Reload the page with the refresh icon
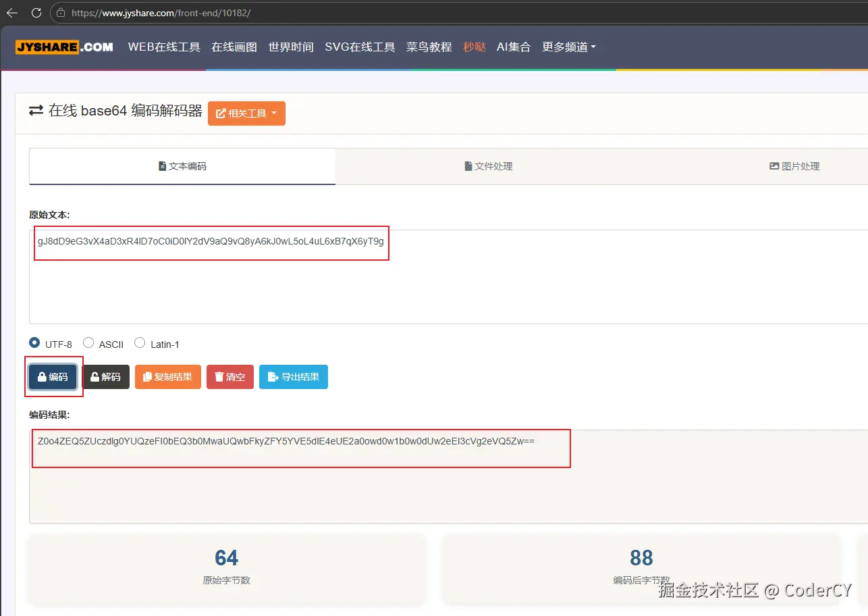 (x=36, y=13)
